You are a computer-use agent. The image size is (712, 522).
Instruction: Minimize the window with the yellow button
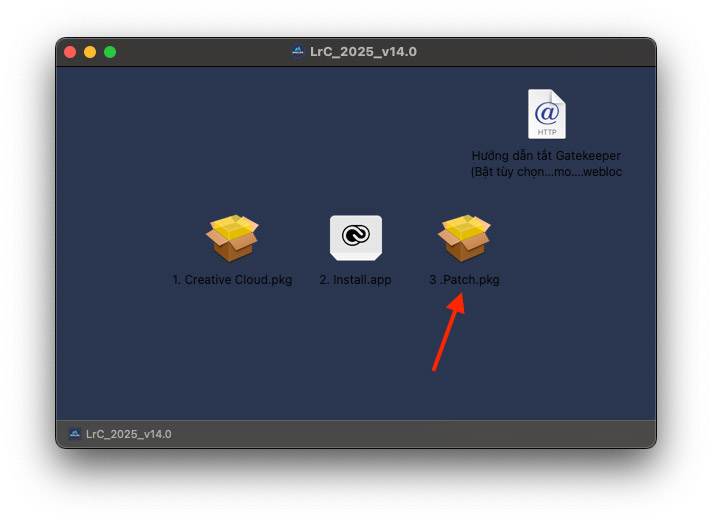[x=90, y=52]
